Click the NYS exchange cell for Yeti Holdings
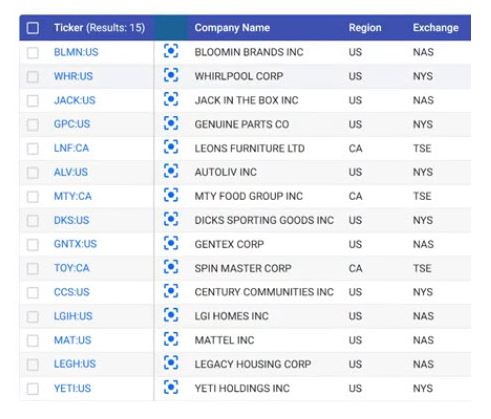491x419 pixels. 423,388
